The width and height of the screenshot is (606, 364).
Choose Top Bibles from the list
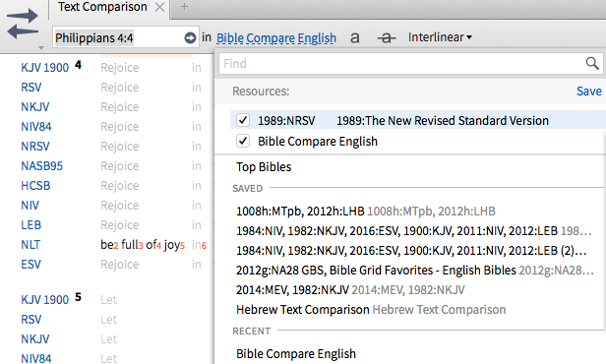click(x=264, y=167)
